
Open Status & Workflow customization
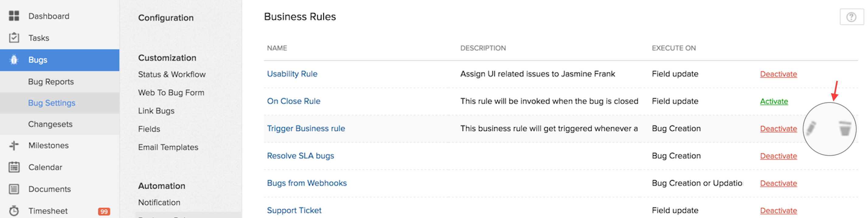[x=172, y=74]
